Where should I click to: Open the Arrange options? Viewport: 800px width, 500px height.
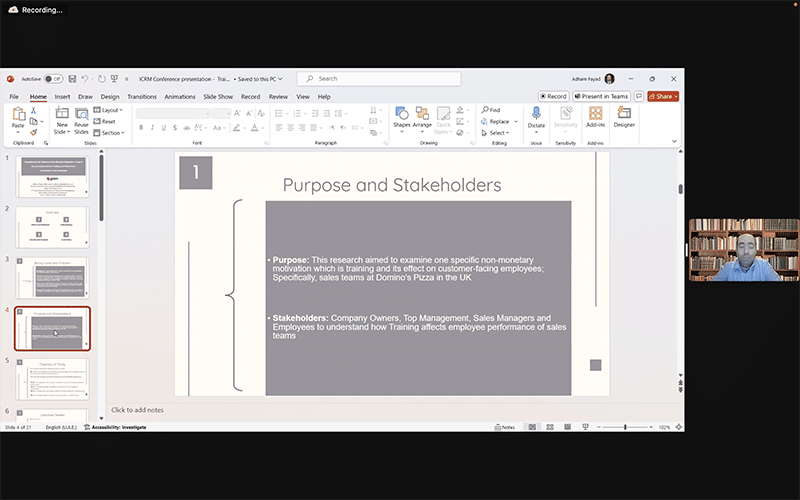pyautogui.click(x=422, y=118)
